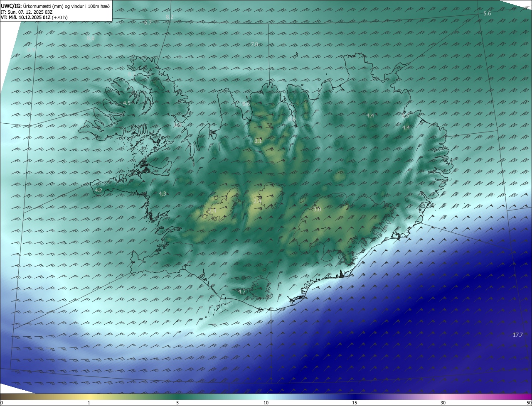This screenshot has width=532, height=406.
Task: Click the colorbar tick label 30
Action: pyautogui.click(x=443, y=403)
